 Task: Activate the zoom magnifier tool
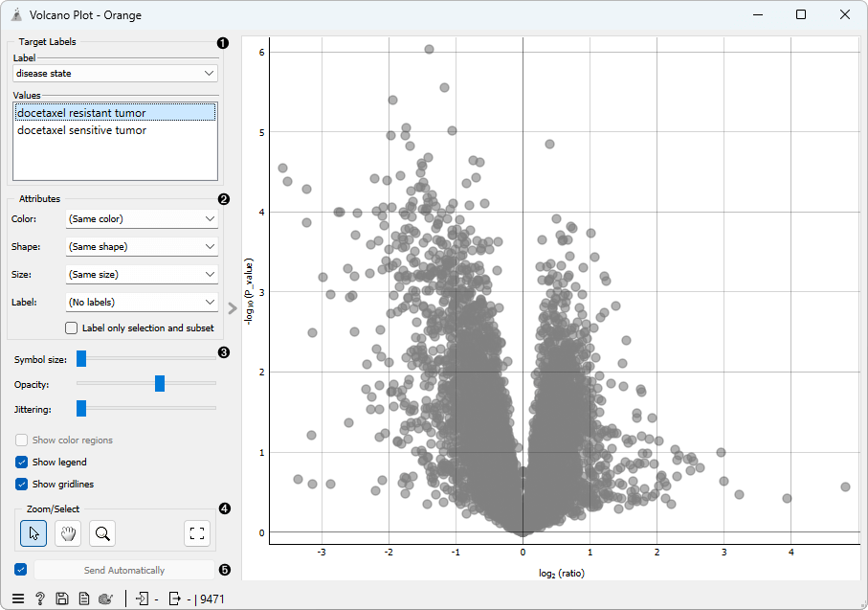tap(102, 533)
